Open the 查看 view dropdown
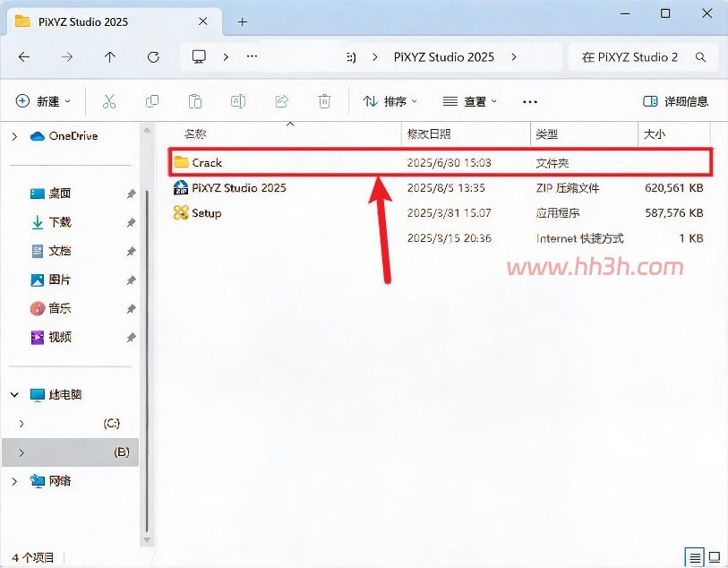The width and height of the screenshot is (728, 568). (469, 101)
